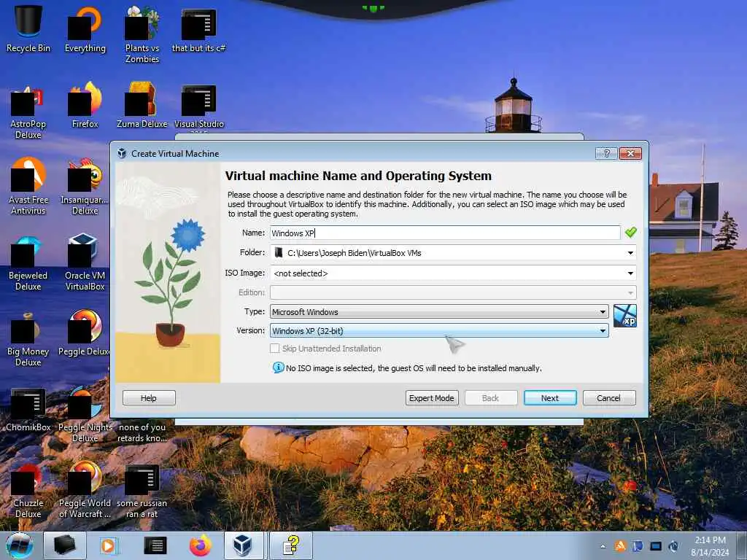This screenshot has height=560, width=747.
Task: Launch Bejeweled Deluxe desktop shortcut
Action: 28,262
